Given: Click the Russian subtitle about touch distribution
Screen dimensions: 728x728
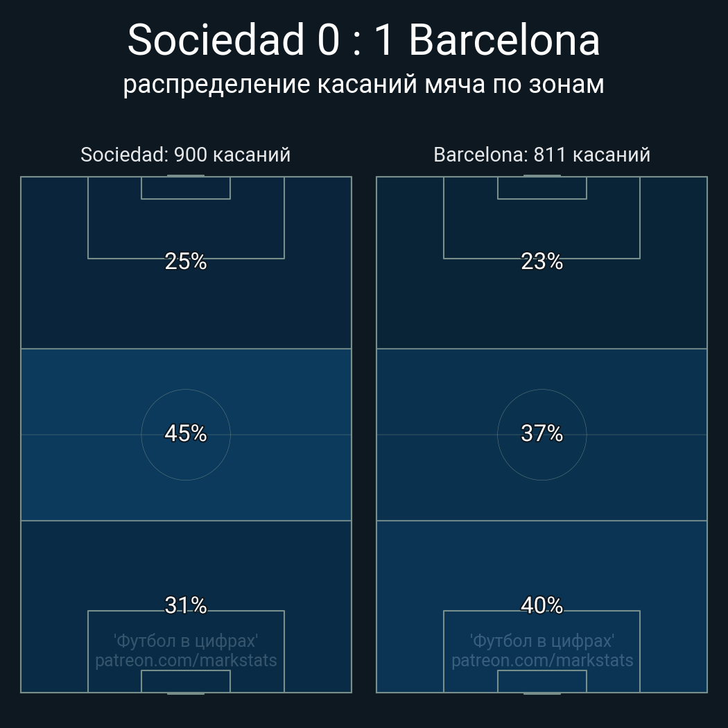Looking at the screenshot, I should click(x=363, y=85).
